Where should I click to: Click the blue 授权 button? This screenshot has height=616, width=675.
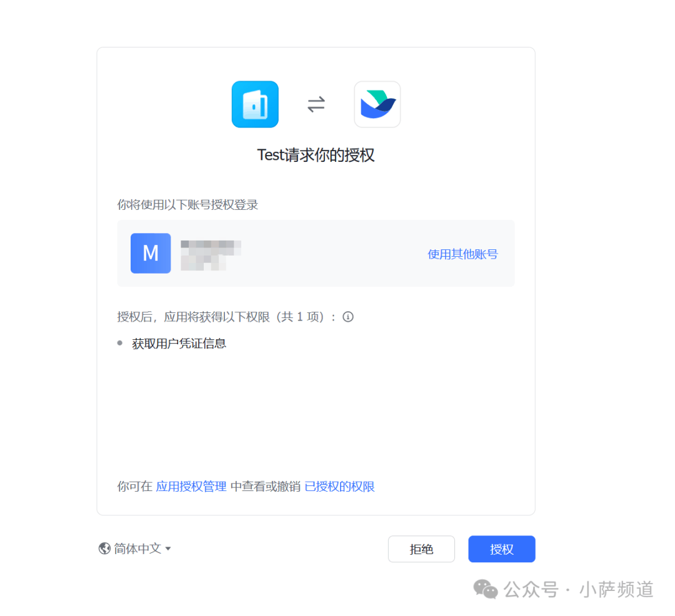(x=501, y=549)
